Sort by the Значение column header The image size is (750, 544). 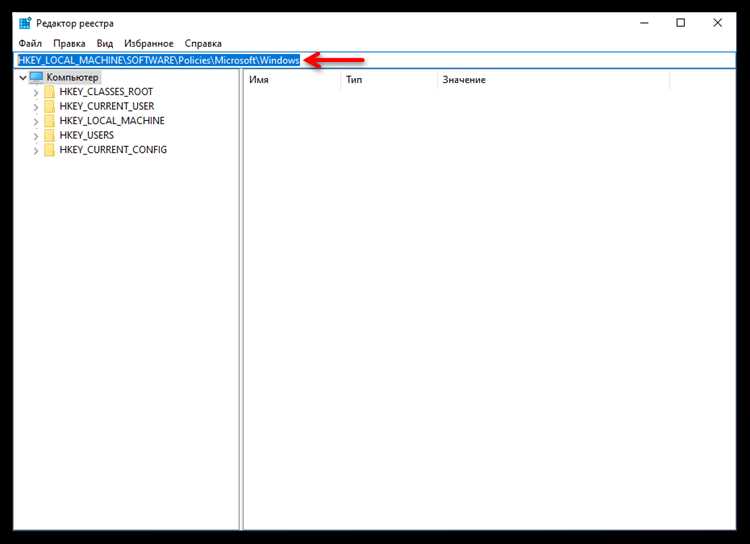pyautogui.click(x=553, y=80)
